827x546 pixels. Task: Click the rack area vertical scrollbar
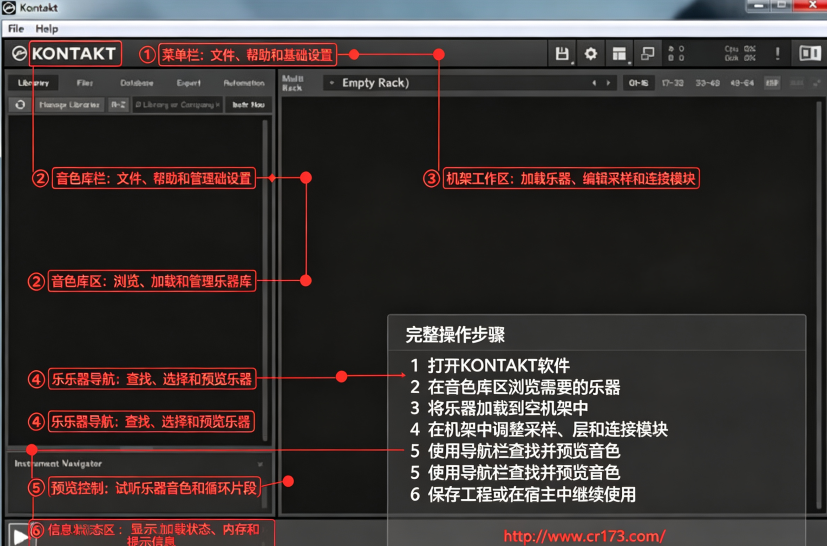[x=819, y=303]
